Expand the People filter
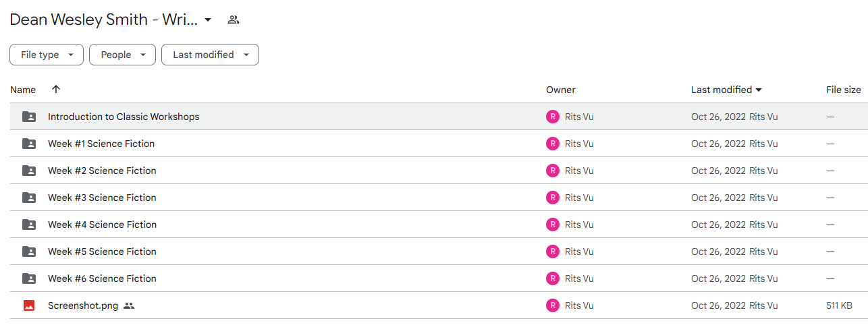Screen dimensions: 868x331 122,55
